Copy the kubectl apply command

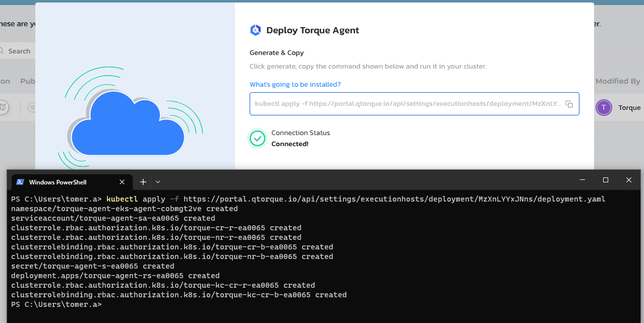569,104
